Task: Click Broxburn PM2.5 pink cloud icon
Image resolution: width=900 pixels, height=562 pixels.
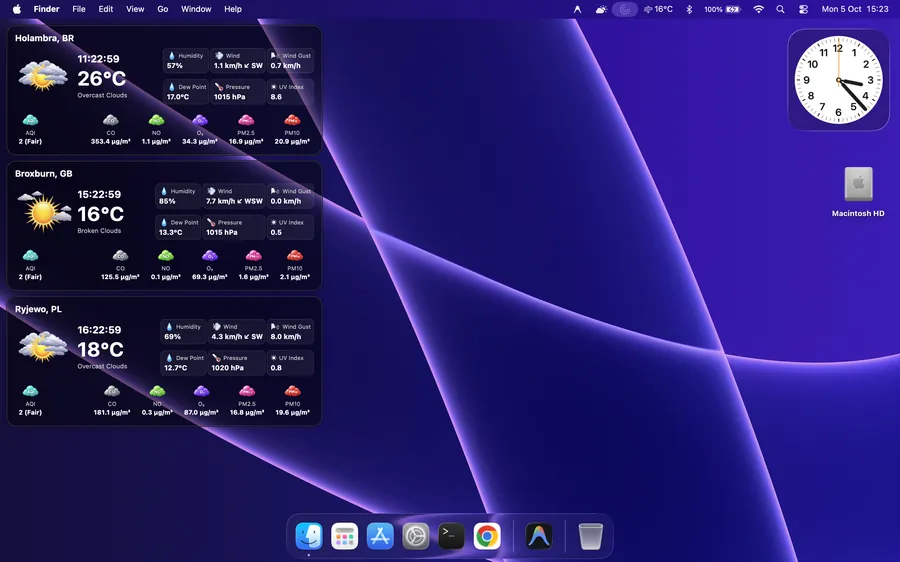Action: (x=254, y=255)
